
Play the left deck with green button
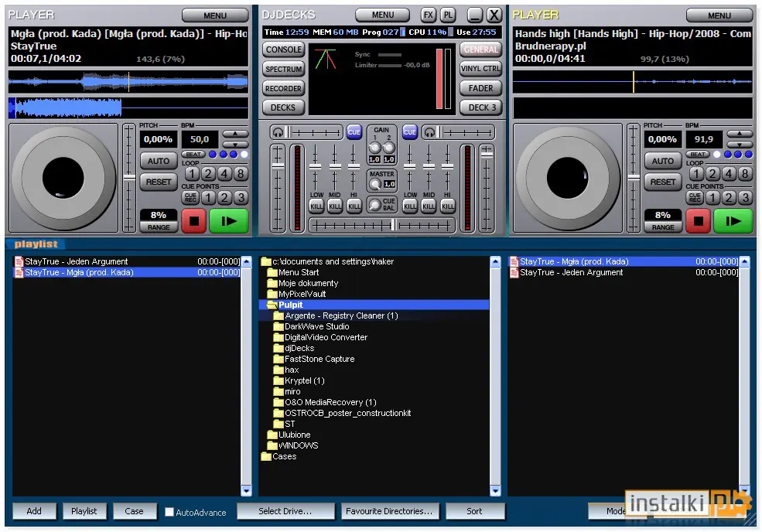[x=228, y=221]
